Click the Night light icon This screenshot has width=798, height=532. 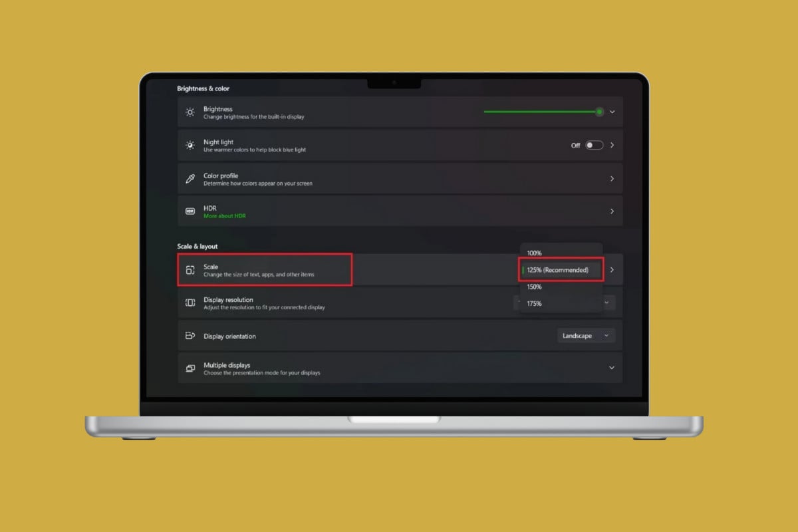[190, 145]
